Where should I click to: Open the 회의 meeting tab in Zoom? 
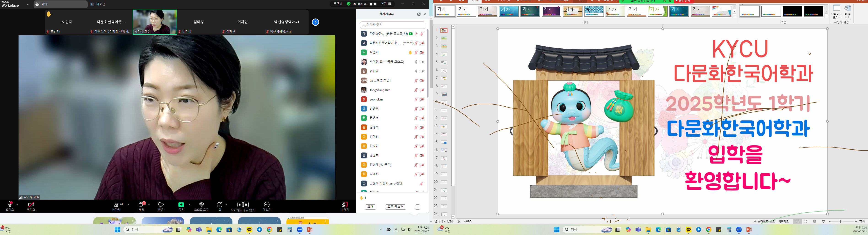61,4
